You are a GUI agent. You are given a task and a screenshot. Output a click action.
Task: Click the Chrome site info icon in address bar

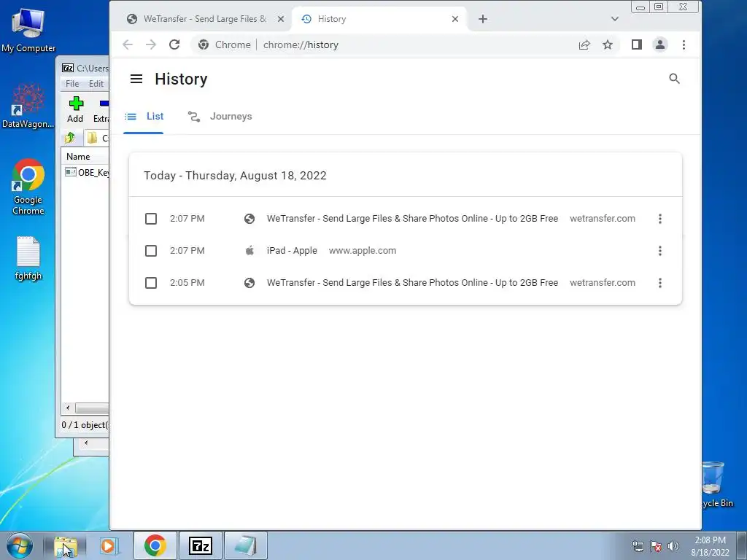204,44
